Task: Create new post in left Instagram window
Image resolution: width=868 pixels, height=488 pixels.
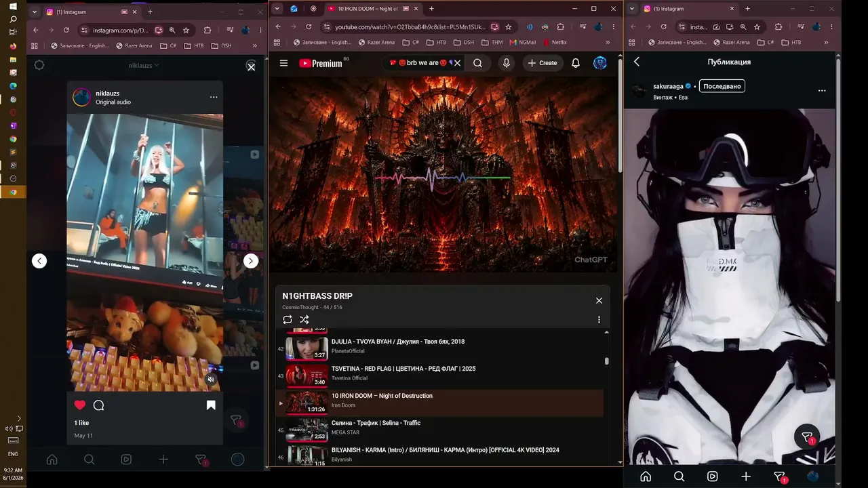Action: [x=163, y=460]
